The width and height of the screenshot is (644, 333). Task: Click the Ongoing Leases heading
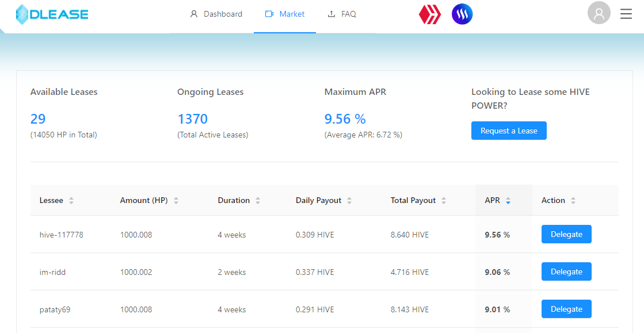click(210, 92)
